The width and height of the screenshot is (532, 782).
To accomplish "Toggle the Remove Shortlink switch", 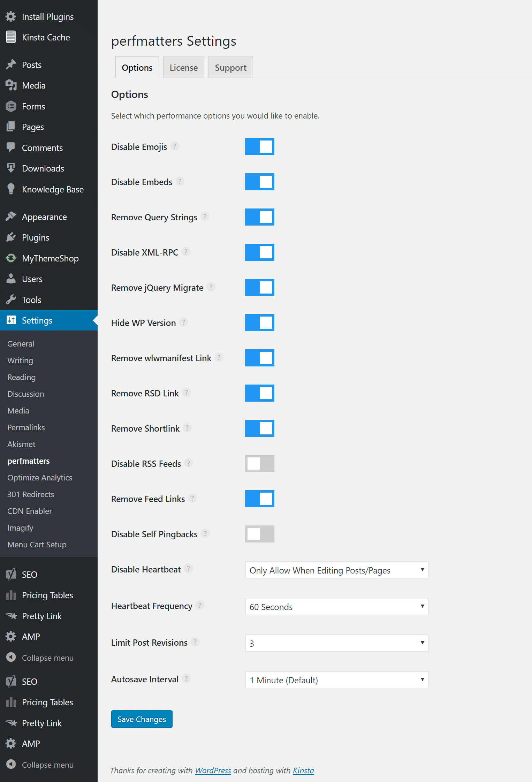I will (259, 428).
